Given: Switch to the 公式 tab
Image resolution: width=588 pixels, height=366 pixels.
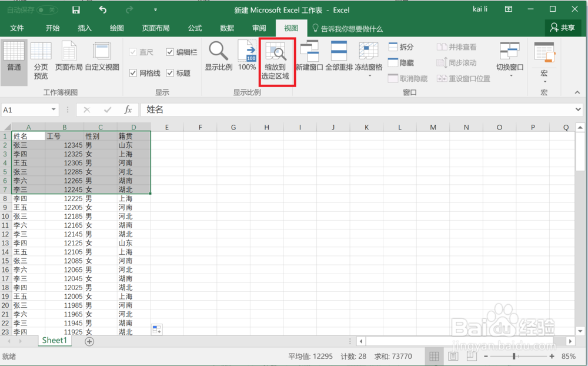Looking at the screenshot, I should click(195, 28).
